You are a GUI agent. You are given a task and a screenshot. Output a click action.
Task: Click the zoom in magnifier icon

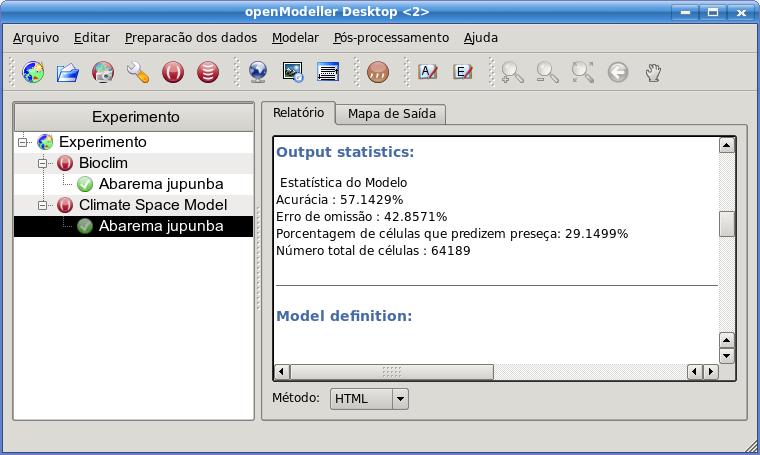(x=512, y=72)
